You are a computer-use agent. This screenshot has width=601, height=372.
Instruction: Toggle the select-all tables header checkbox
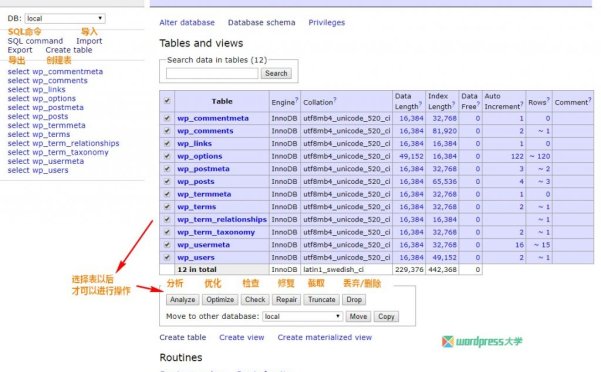coord(167,101)
